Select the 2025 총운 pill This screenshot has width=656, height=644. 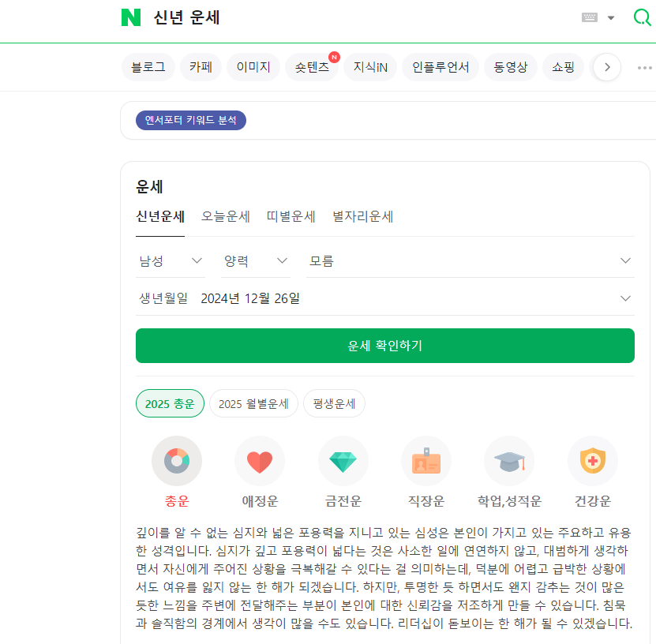coord(170,404)
